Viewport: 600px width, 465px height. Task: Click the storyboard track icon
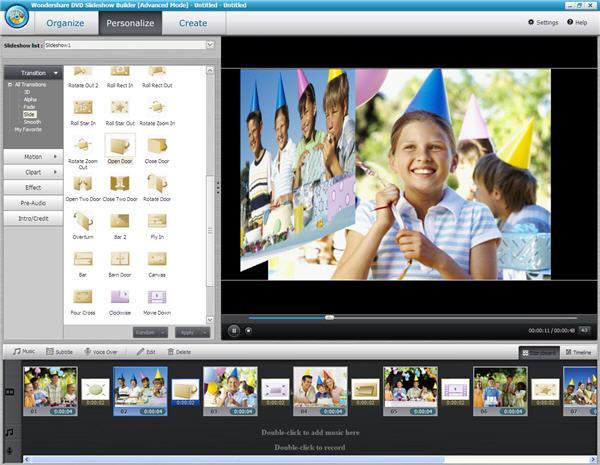tap(10, 392)
